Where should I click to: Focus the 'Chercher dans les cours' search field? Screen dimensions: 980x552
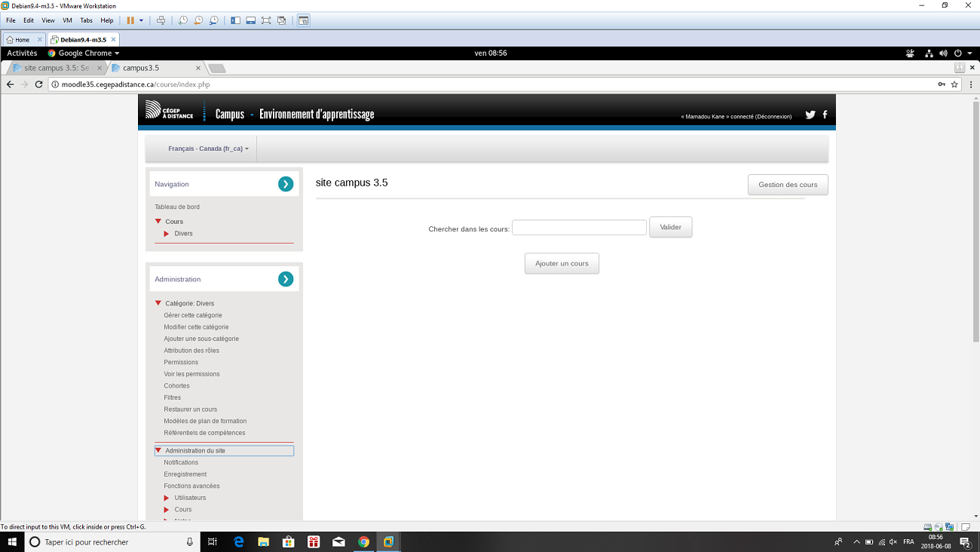pos(579,228)
